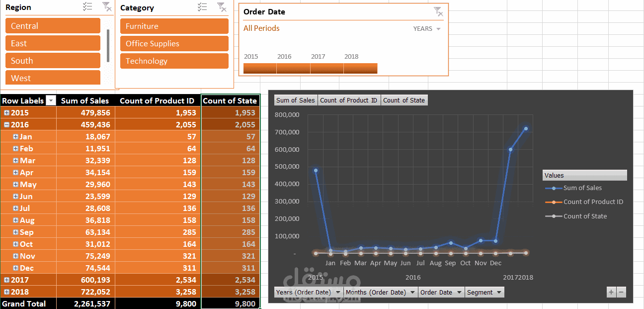Click the Count of State chart field button
The width and height of the screenshot is (644, 309).
[404, 100]
